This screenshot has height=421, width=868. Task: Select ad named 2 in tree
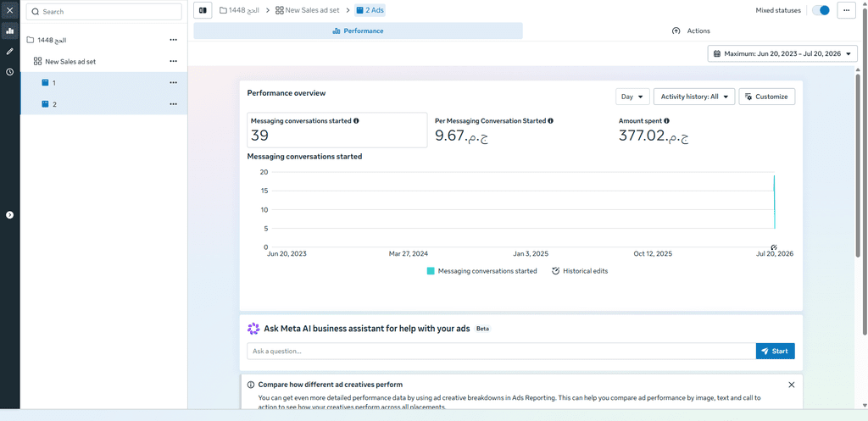[104, 104]
